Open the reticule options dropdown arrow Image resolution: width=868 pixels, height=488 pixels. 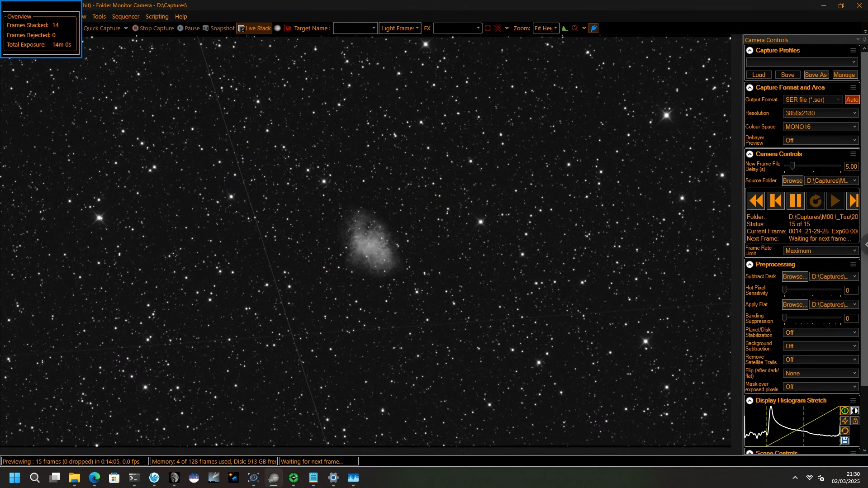tap(507, 28)
